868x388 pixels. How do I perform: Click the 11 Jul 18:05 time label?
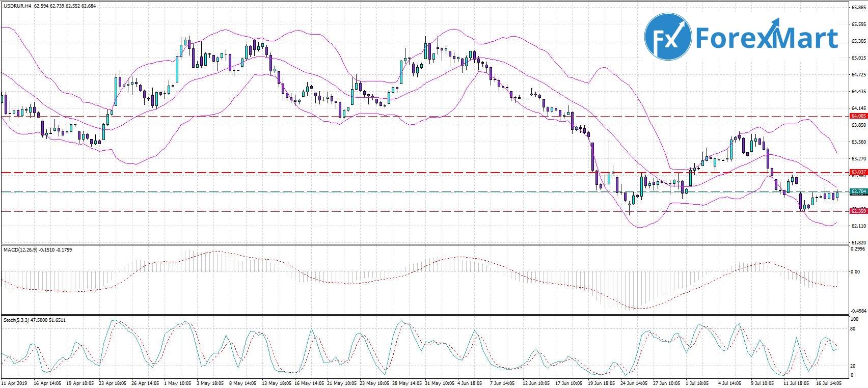(796, 382)
